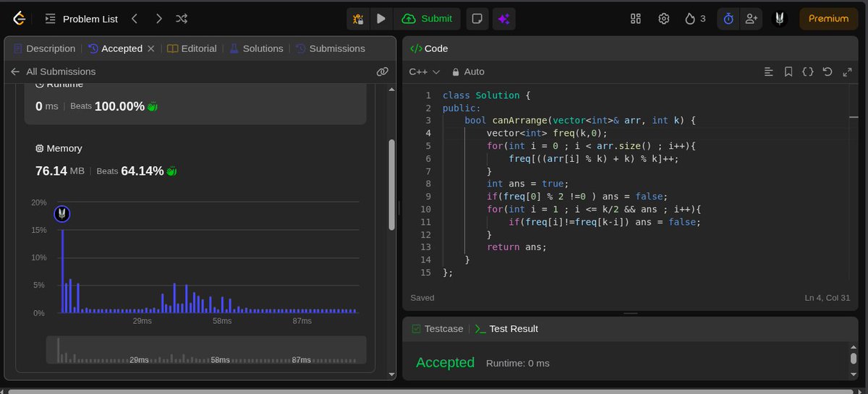Copy the submission link icon

tap(383, 72)
